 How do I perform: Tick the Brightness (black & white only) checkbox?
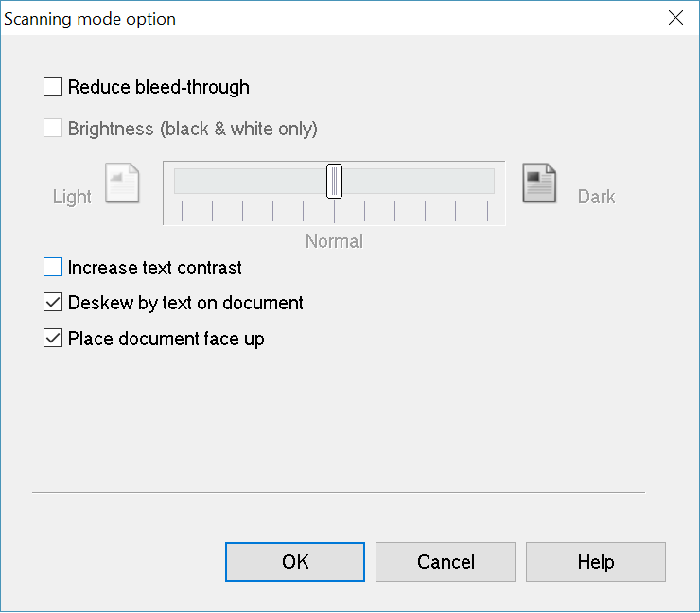[x=53, y=129]
